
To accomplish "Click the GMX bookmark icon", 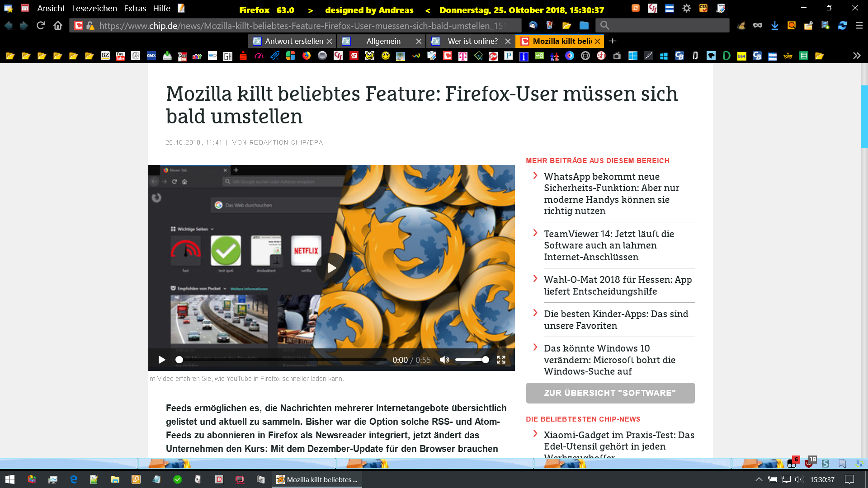I will (x=151, y=56).
